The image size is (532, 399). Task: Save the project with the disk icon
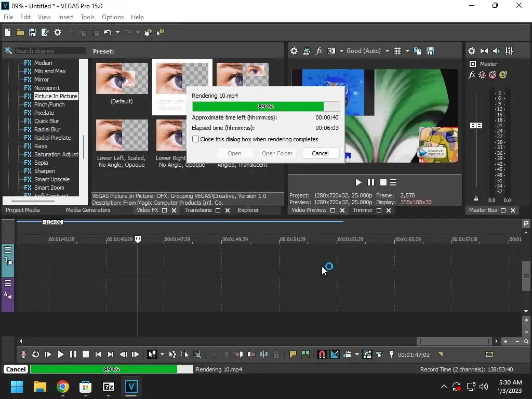point(33,32)
